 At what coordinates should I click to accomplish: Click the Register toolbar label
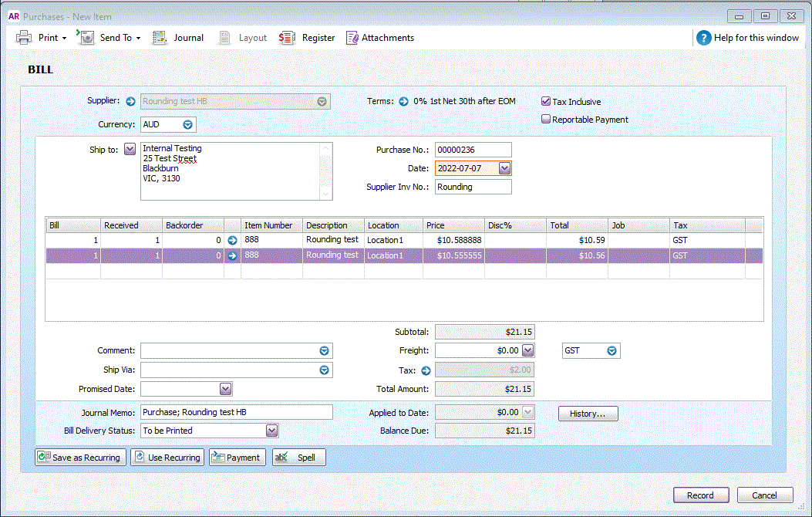click(x=318, y=38)
